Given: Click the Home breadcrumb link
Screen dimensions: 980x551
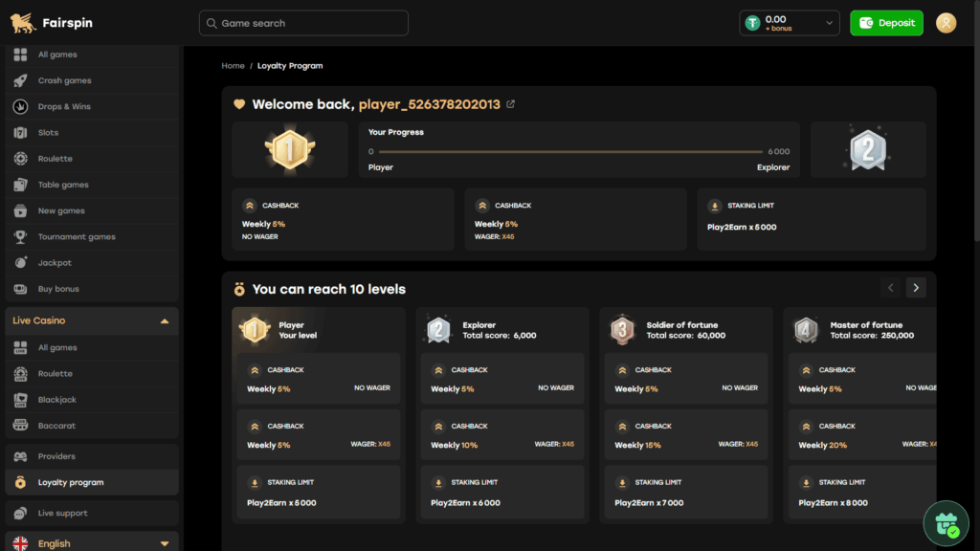Looking at the screenshot, I should tap(233, 66).
